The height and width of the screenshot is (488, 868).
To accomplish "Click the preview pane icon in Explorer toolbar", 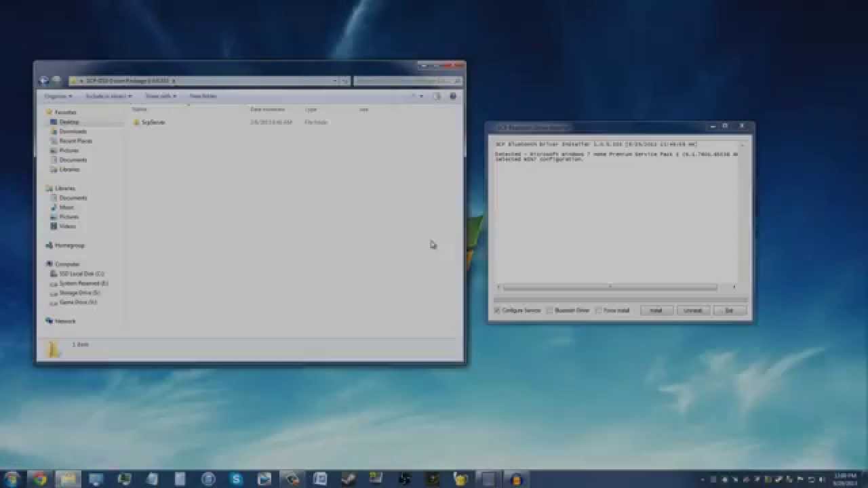I will [x=437, y=96].
